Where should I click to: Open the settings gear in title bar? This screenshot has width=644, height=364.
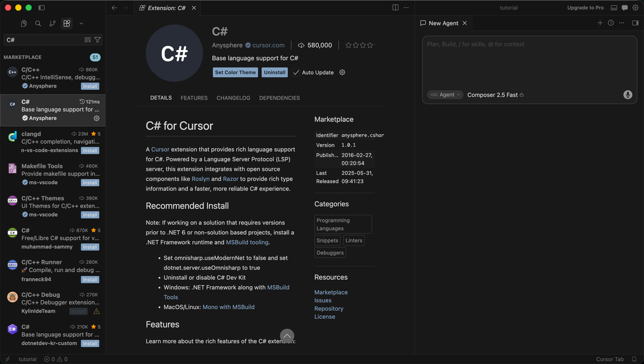tap(636, 7)
